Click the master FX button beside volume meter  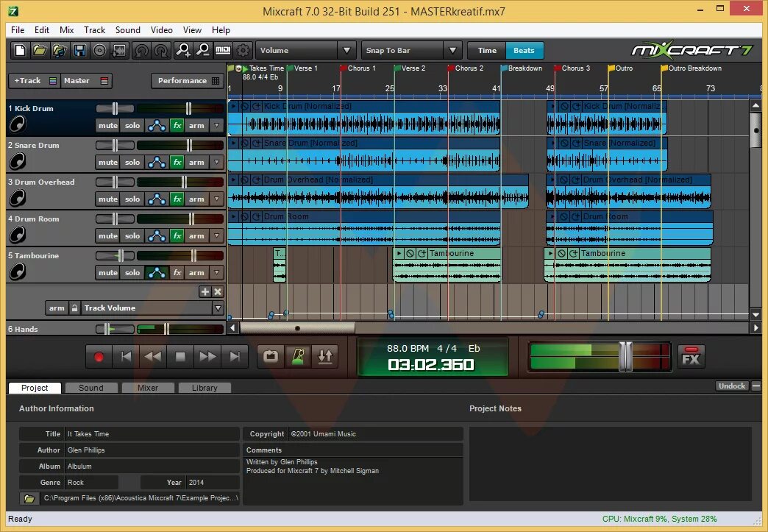(691, 357)
